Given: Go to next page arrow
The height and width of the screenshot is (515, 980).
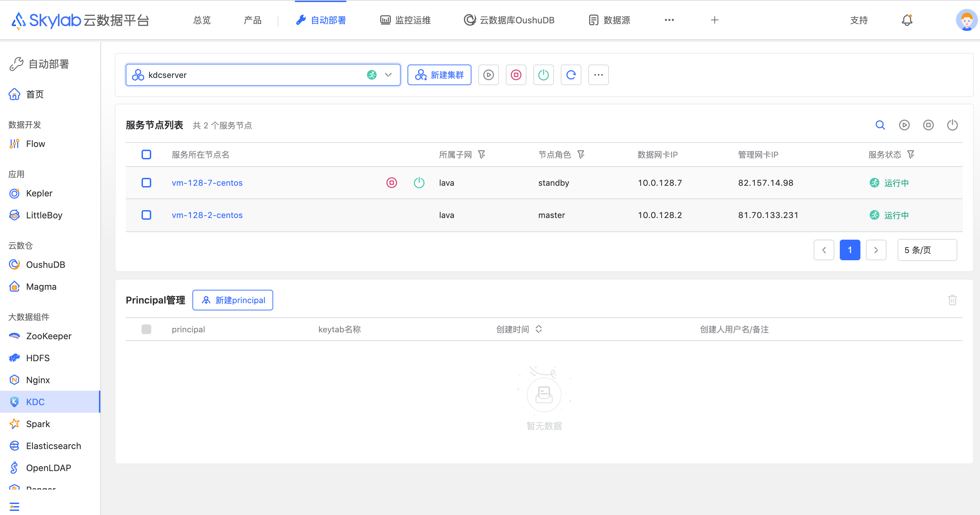Looking at the screenshot, I should coord(876,250).
